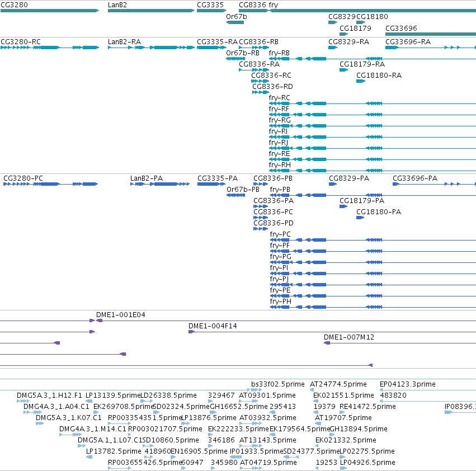Click the Or67b gene label
The height and width of the screenshot is (471, 476).
(x=236, y=17)
